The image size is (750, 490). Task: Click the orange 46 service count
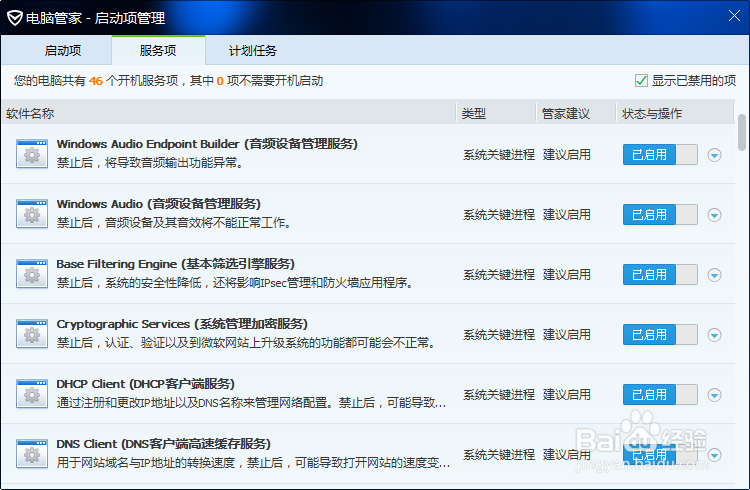(x=96, y=81)
